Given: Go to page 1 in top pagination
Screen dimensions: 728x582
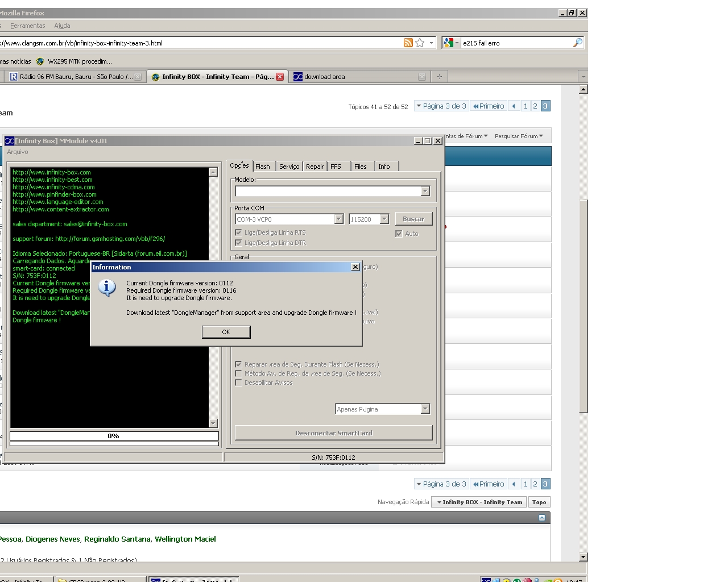Looking at the screenshot, I should 526,106.
